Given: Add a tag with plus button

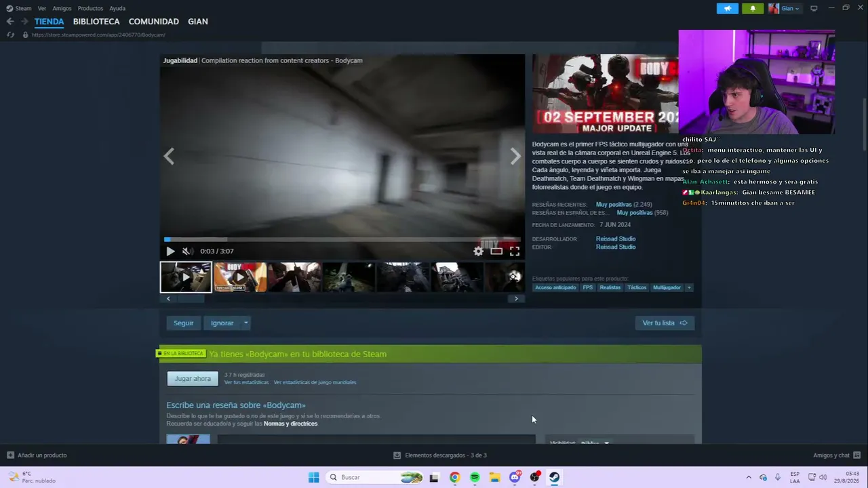Looking at the screenshot, I should coord(689,287).
